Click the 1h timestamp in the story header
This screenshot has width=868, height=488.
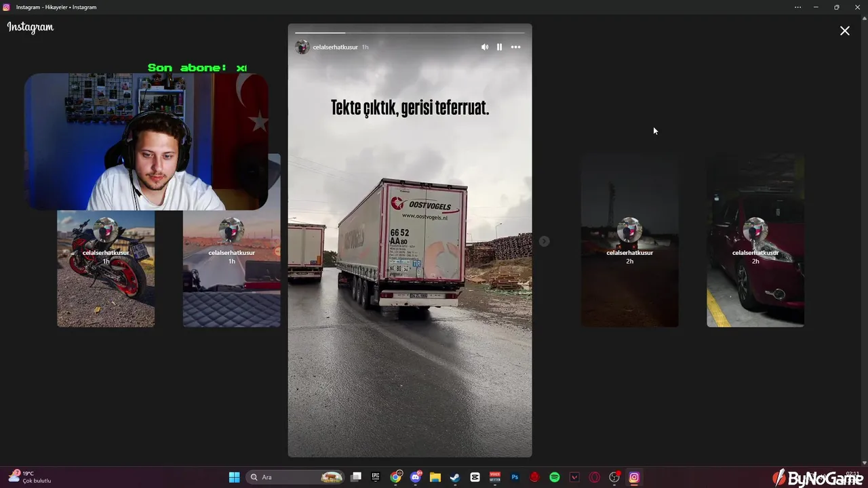click(x=365, y=47)
